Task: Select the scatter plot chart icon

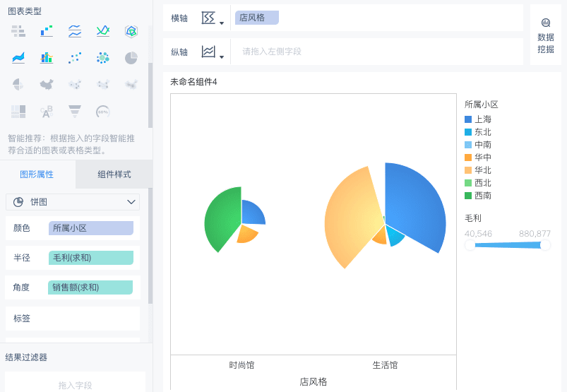Action: [75, 58]
